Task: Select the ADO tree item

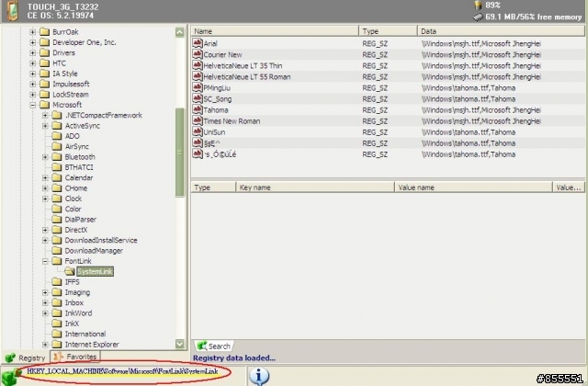Action: coord(72,136)
